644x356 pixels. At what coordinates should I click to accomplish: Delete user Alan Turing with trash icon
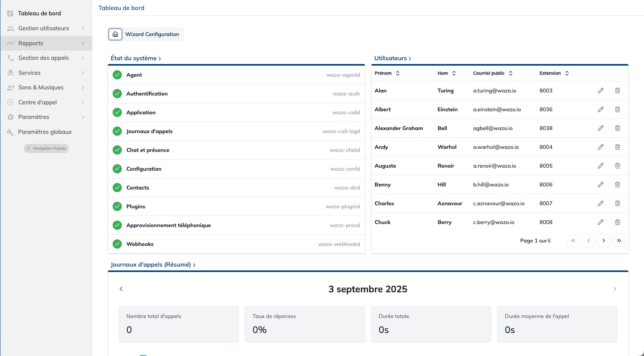tap(618, 91)
